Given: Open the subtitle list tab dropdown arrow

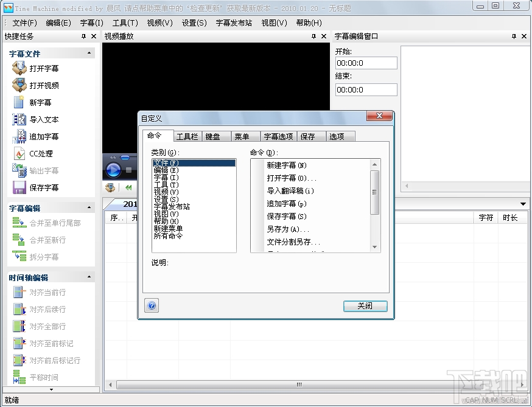Looking at the screenshot, I should (523, 204).
